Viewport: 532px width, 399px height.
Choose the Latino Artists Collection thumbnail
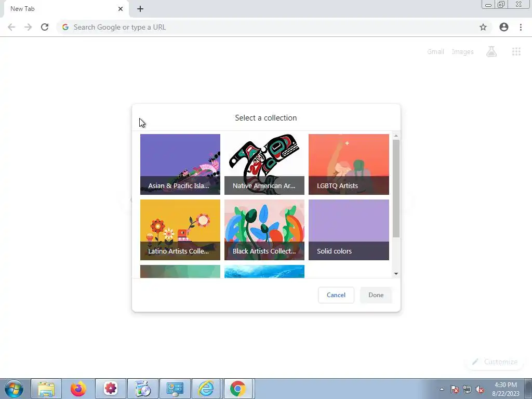click(180, 230)
